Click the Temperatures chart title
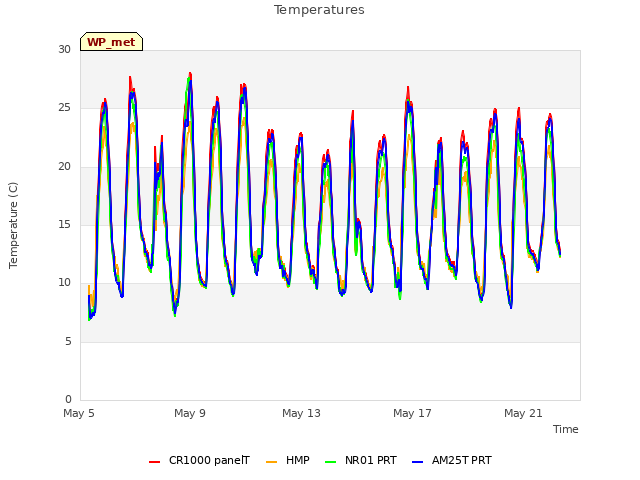This screenshot has width=640, height=480. point(319,10)
